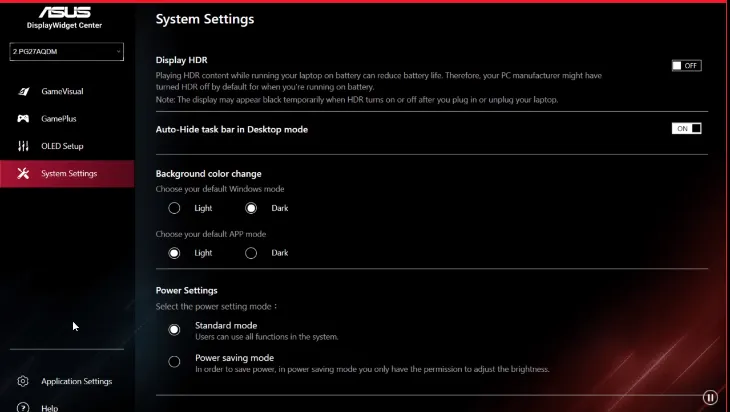Image resolution: width=730 pixels, height=412 pixels.
Task: Click the 'Choose your default APP mode' text
Action: (x=211, y=234)
